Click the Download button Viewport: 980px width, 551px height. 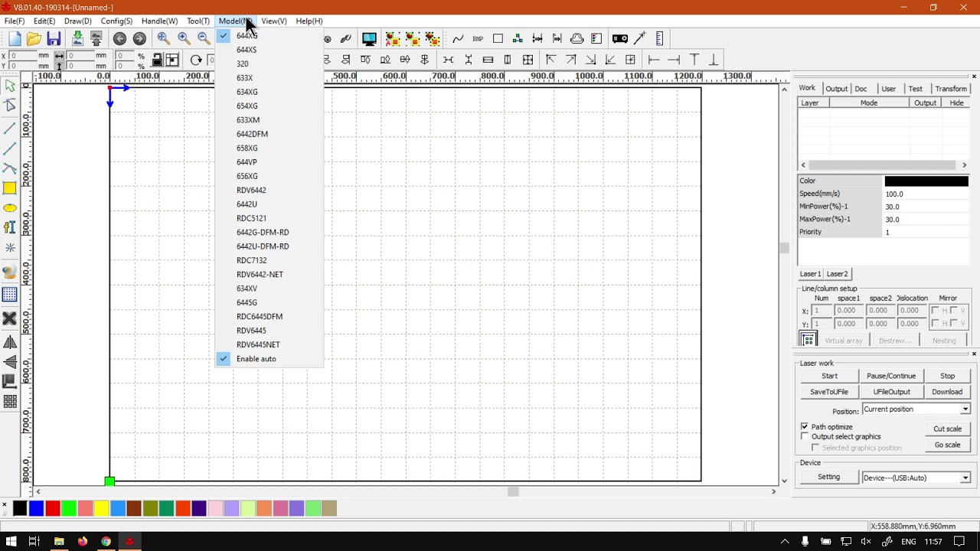(x=947, y=392)
